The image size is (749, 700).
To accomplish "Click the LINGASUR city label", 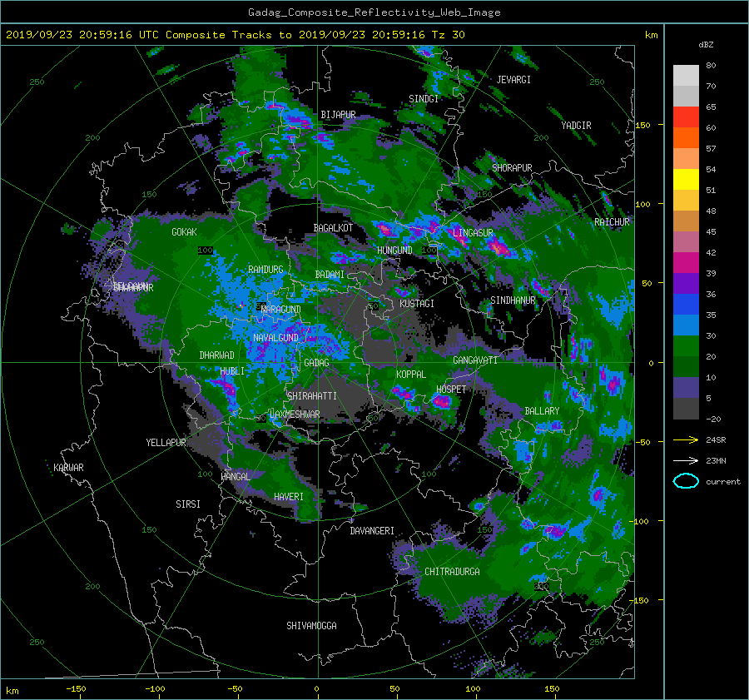I will (473, 233).
